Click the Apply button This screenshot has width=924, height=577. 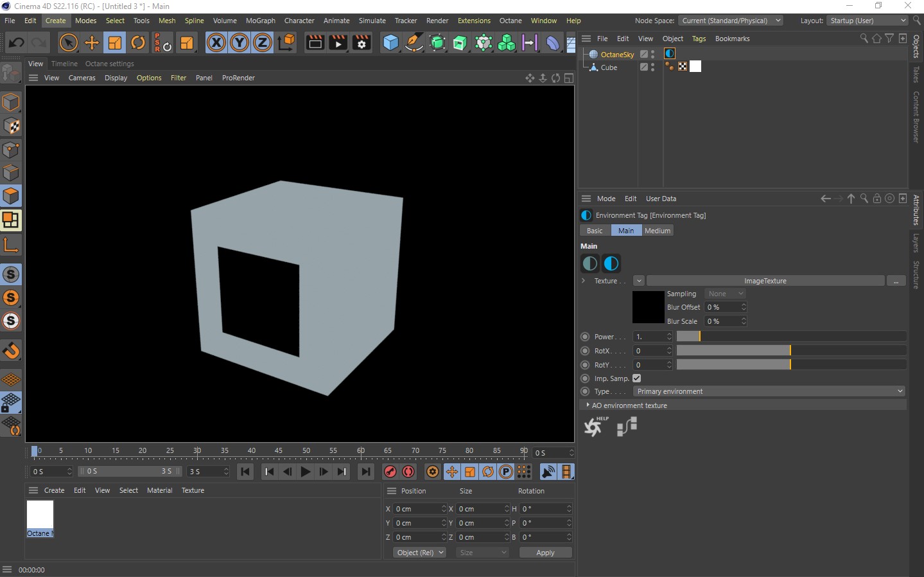pos(545,553)
